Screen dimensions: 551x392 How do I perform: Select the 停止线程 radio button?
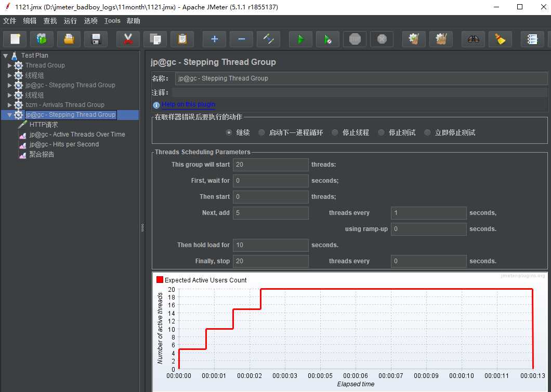coord(335,132)
